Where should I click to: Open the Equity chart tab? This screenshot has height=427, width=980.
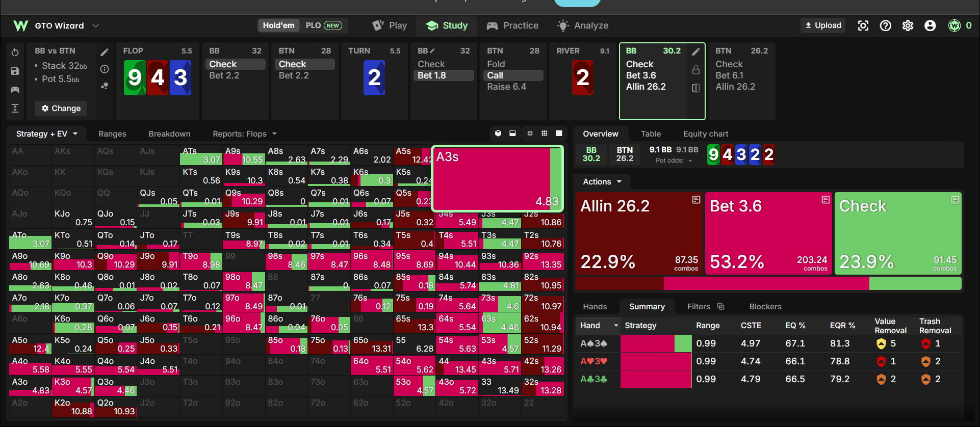706,134
